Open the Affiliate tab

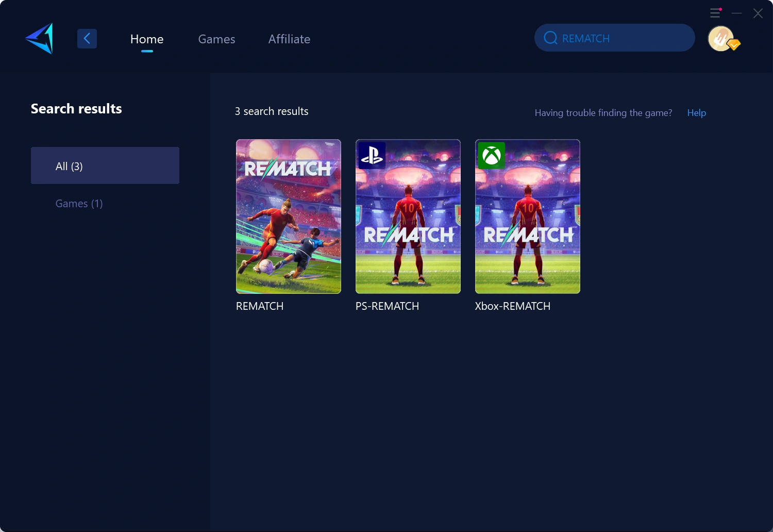coord(289,39)
